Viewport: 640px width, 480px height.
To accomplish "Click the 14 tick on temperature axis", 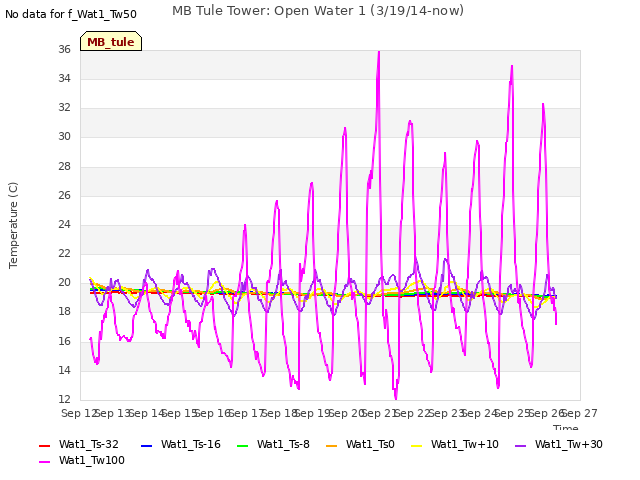I will coord(64,371).
